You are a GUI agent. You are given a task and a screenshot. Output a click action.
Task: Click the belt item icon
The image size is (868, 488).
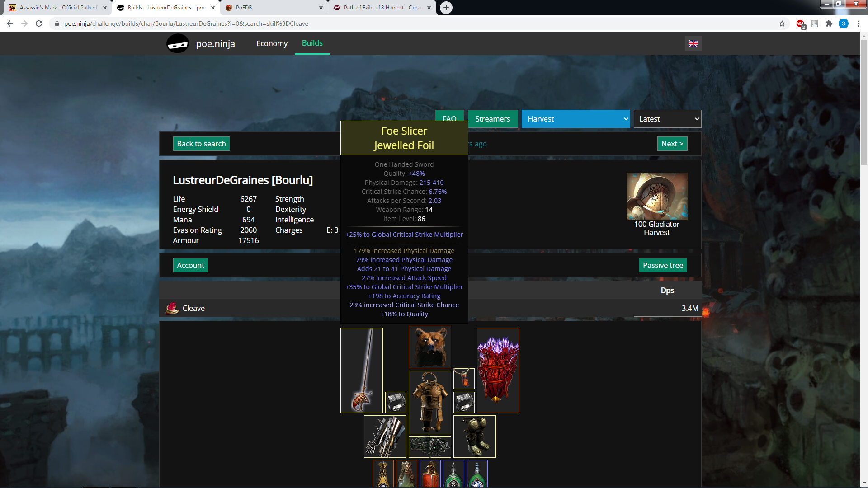(429, 447)
